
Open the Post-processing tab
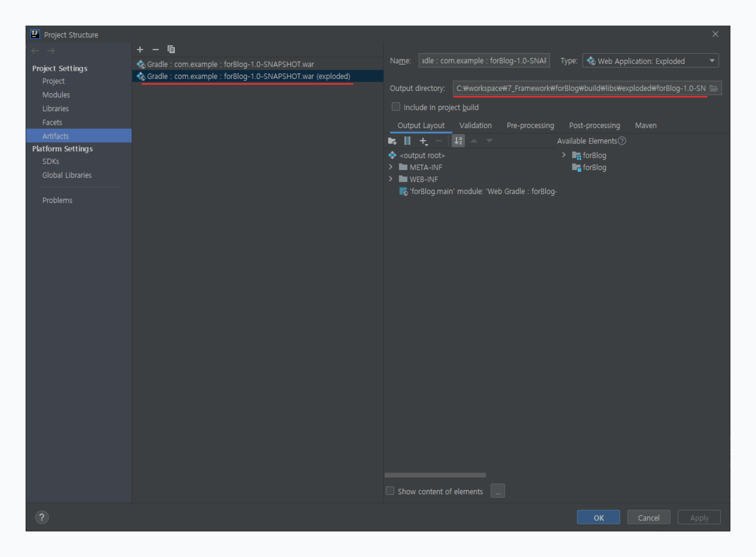point(595,125)
